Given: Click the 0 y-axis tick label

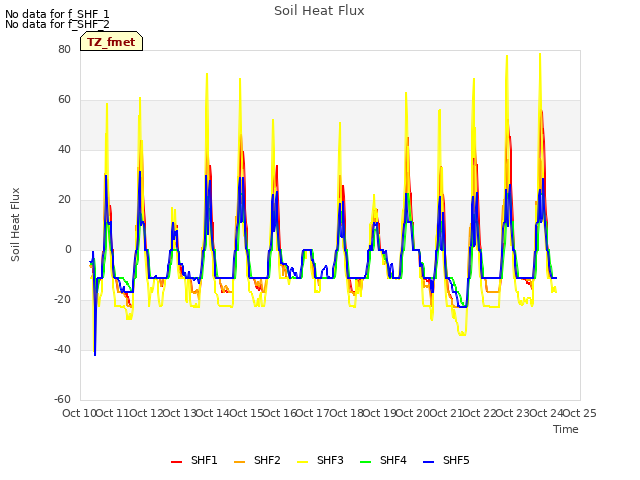Looking at the screenshot, I should (68, 249).
